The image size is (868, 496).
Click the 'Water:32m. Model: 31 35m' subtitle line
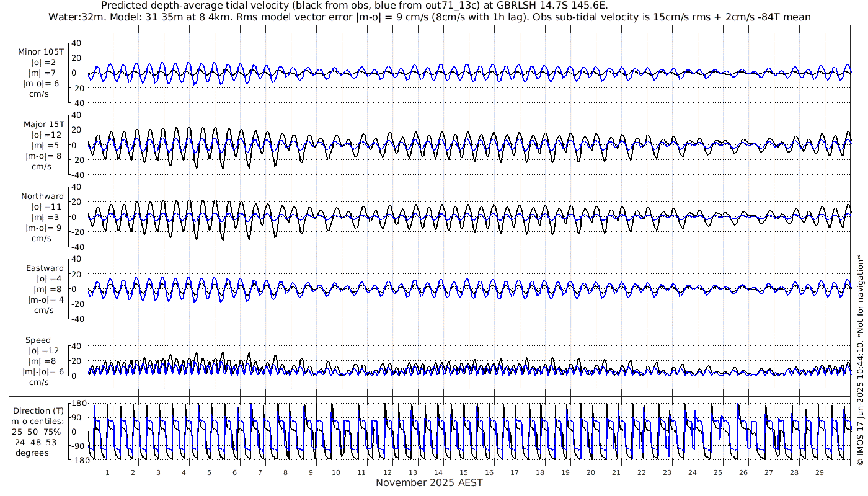pyautogui.click(x=429, y=17)
